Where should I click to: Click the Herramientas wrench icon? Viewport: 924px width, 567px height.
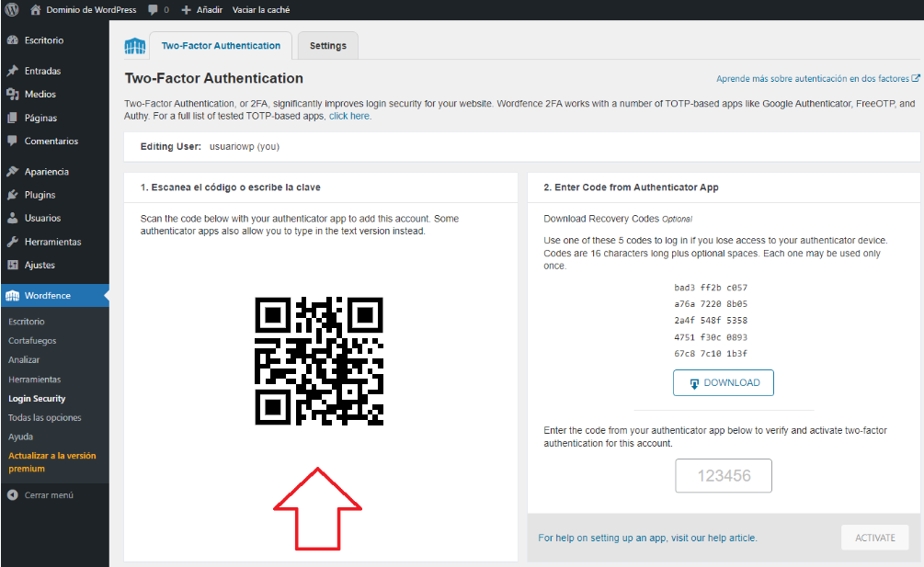12,242
